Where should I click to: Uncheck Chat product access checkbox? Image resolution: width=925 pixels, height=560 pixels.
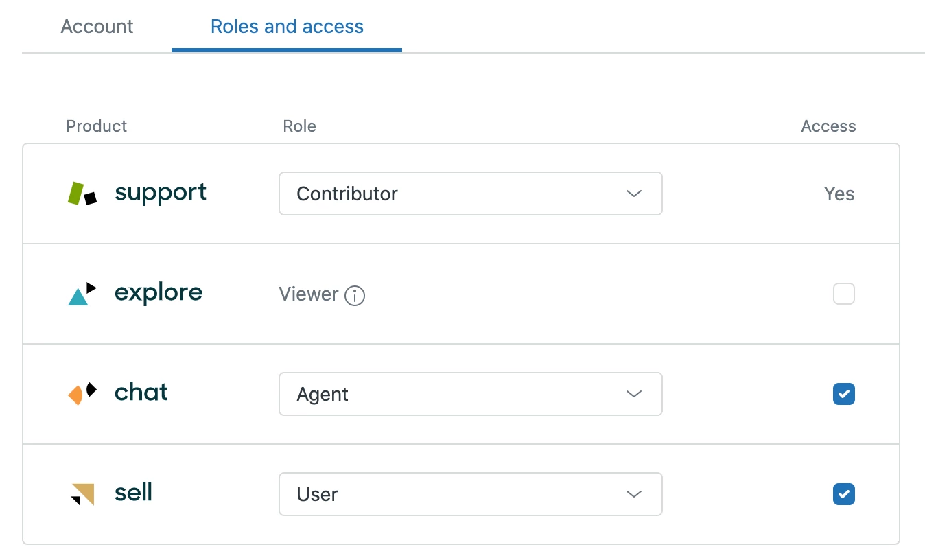843,394
